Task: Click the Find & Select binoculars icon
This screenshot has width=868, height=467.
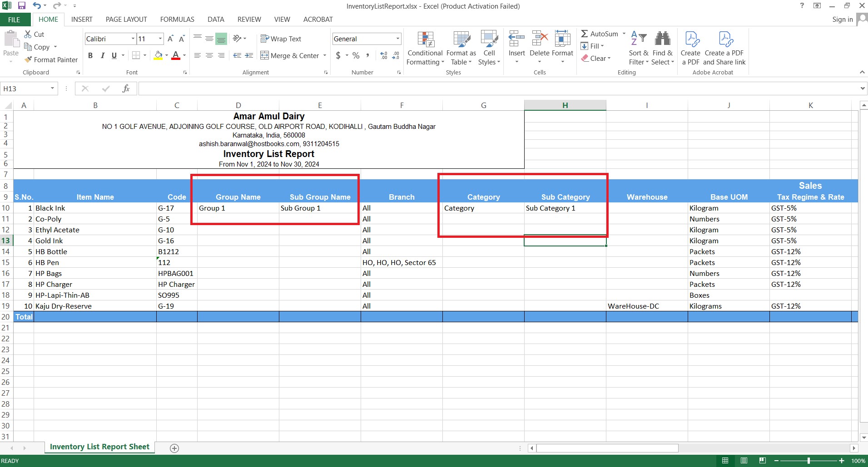Action: (663, 39)
